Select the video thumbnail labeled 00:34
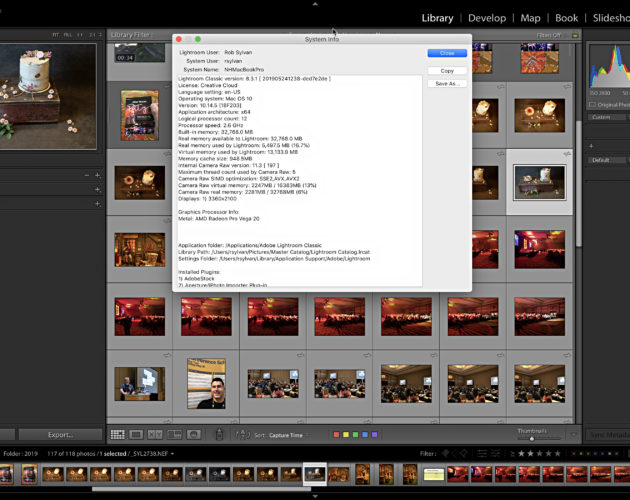The height and width of the screenshot is (500, 630). (139, 53)
